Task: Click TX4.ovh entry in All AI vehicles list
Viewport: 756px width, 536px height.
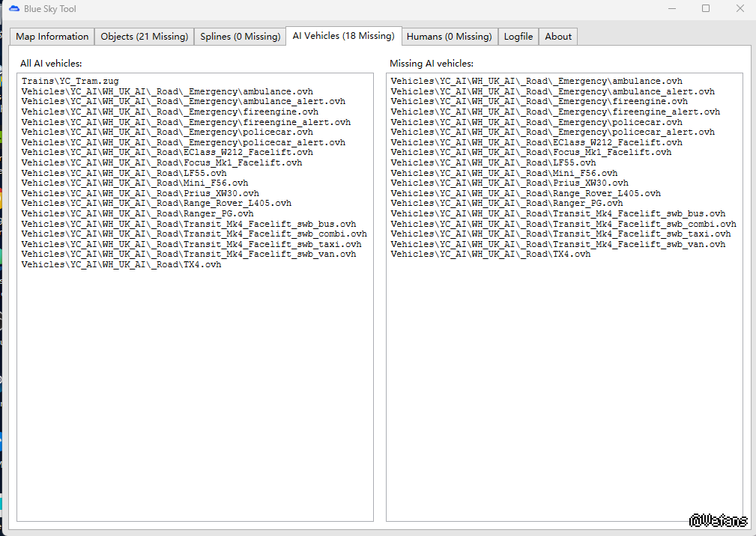Action: [x=121, y=264]
